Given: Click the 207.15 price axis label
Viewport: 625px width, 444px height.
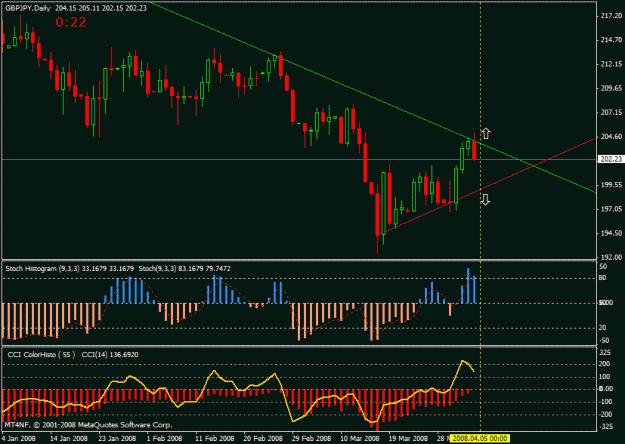Looking at the screenshot, I should coord(611,112).
